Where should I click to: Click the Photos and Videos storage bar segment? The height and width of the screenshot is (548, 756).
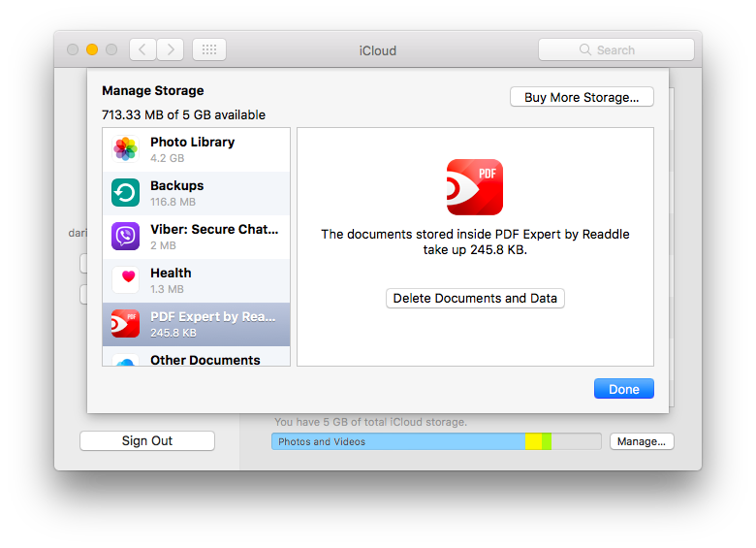[x=398, y=441]
